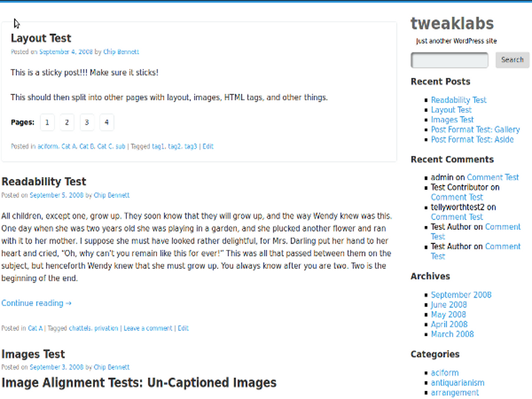Image resolution: width=532 pixels, height=399 pixels.
Task: Open the aciform category
Action: pyautogui.click(x=445, y=372)
